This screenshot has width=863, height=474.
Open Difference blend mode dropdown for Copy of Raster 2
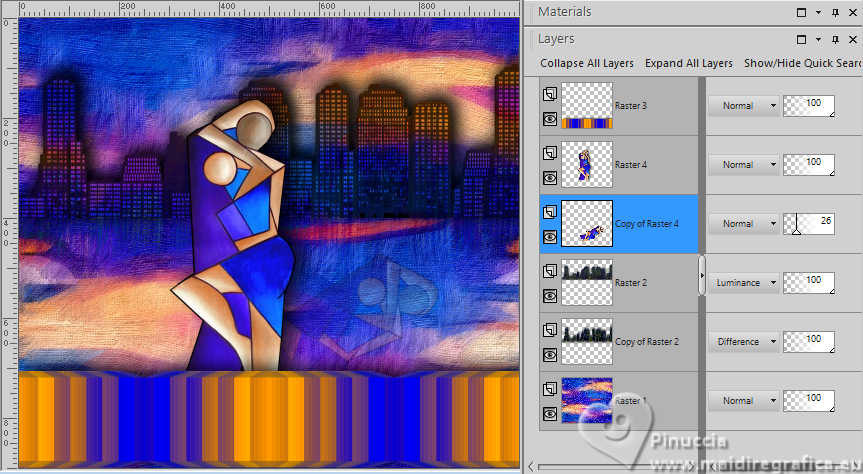pos(743,341)
